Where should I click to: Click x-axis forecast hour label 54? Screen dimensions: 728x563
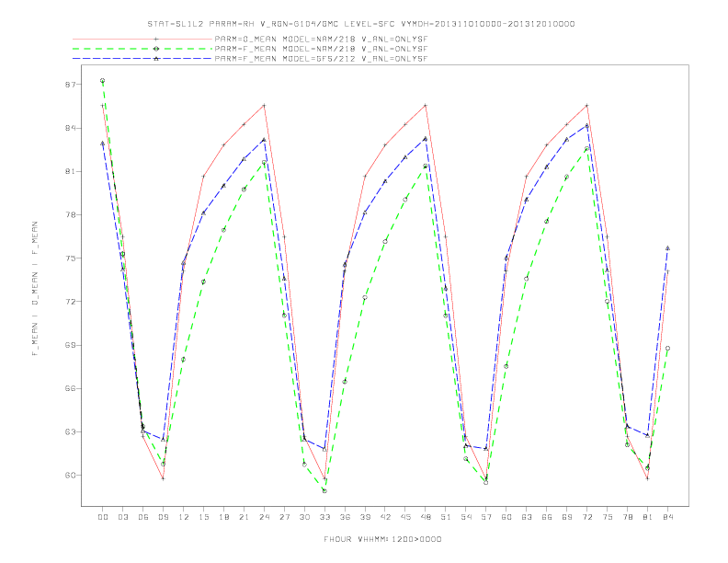click(x=466, y=517)
